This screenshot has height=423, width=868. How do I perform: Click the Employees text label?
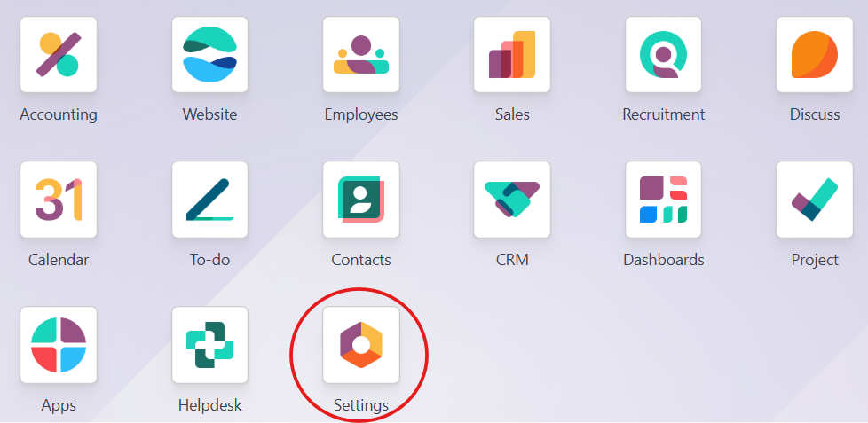361,114
